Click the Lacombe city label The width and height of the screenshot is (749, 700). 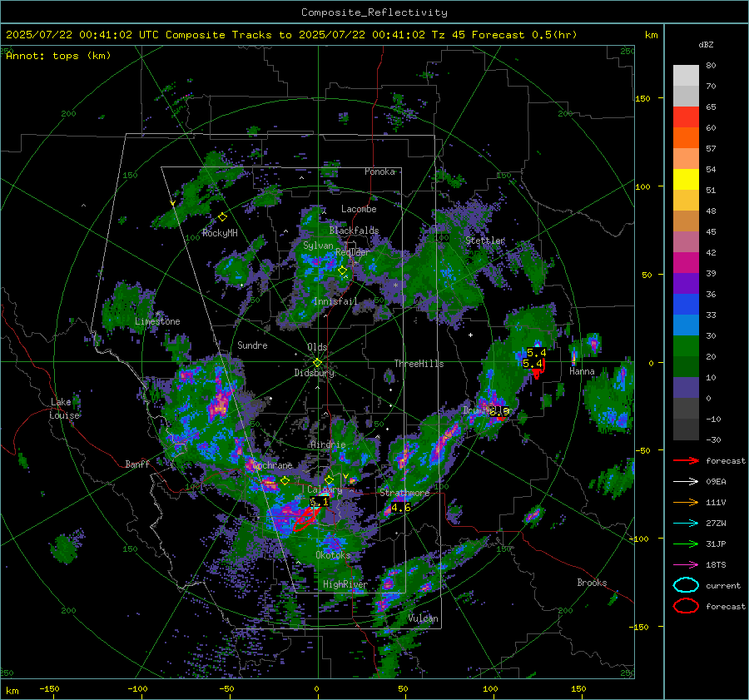(x=359, y=209)
